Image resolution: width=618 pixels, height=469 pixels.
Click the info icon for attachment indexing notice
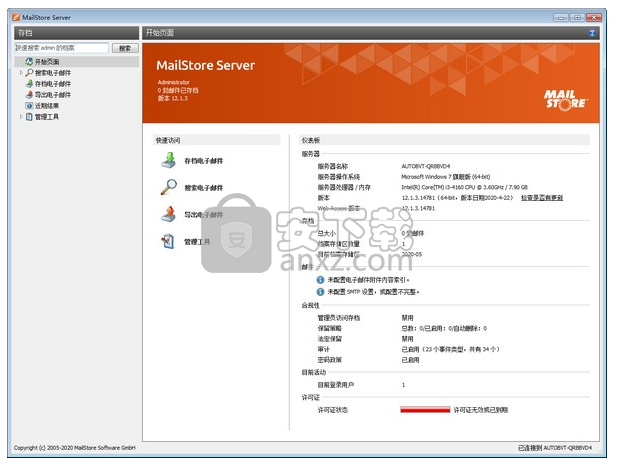pyautogui.click(x=320, y=280)
